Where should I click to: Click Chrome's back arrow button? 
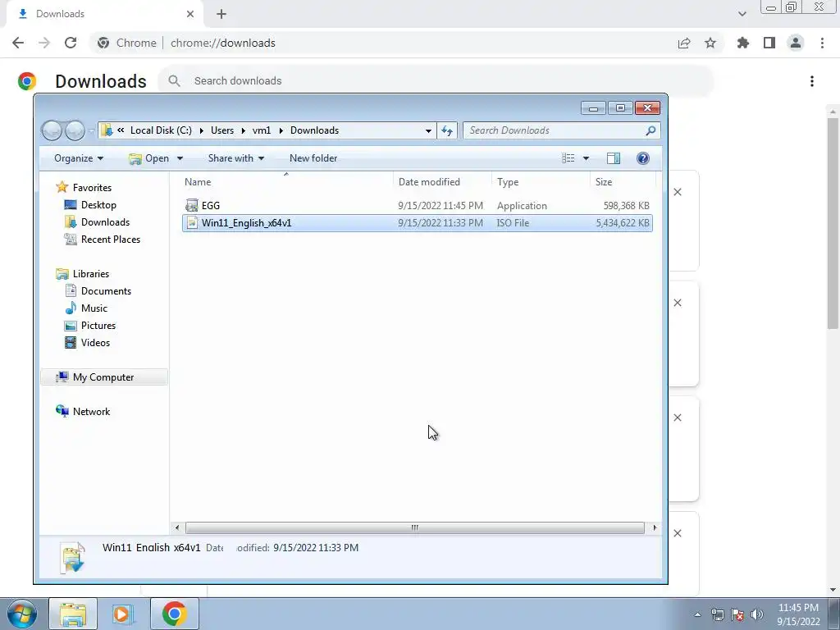tap(18, 43)
